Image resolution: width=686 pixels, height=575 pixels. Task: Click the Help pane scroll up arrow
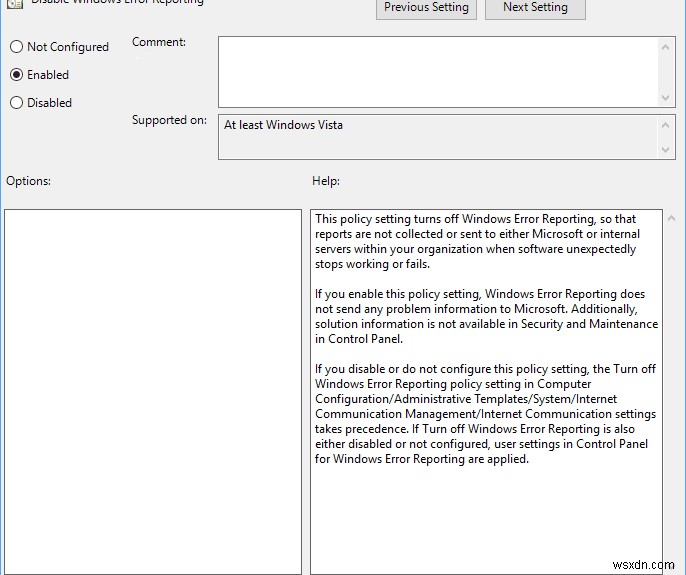[x=672, y=218]
